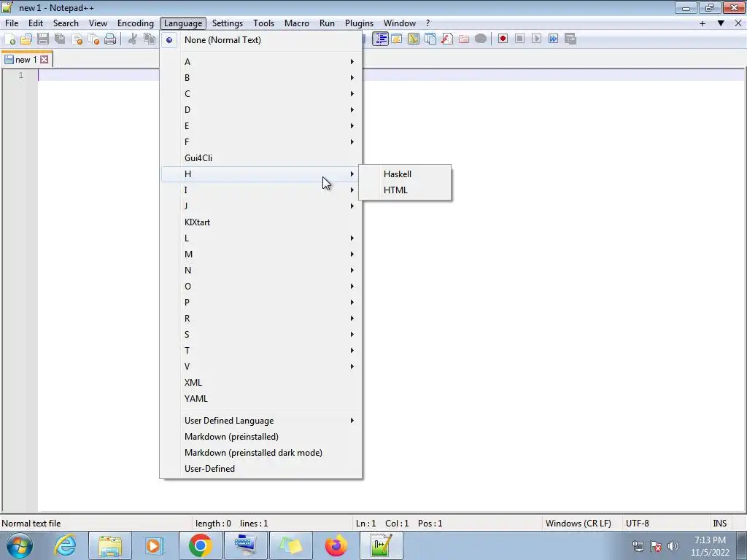747x560 pixels.
Task: Toggle the Show Indent Guide toolbar icon
Action: 379,39
